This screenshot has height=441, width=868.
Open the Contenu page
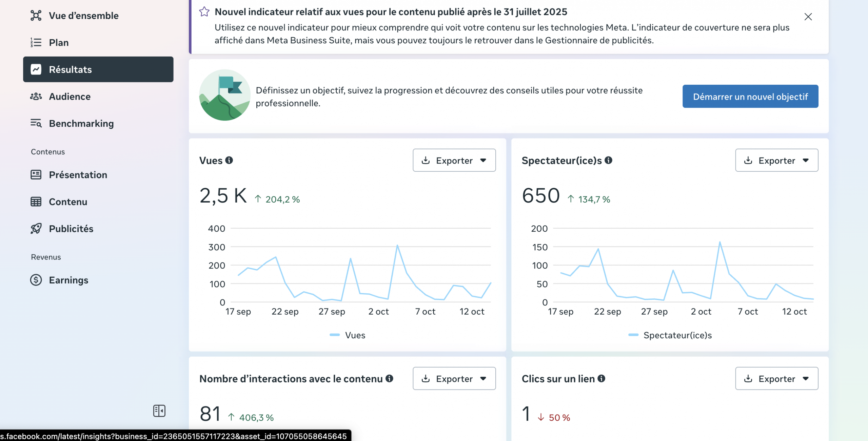pyautogui.click(x=68, y=202)
